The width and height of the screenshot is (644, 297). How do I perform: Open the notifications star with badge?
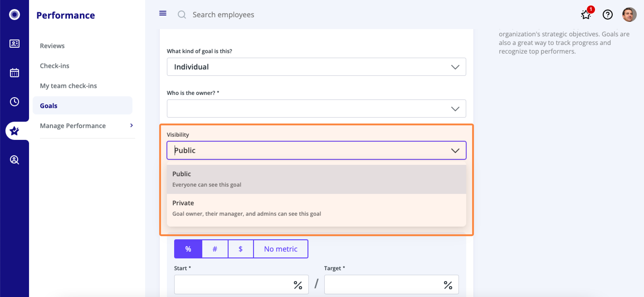[x=586, y=14]
